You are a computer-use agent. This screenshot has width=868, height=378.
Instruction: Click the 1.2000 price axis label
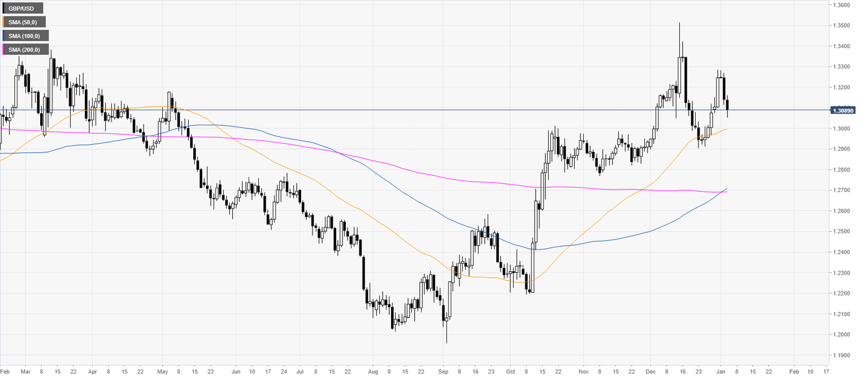coord(842,335)
